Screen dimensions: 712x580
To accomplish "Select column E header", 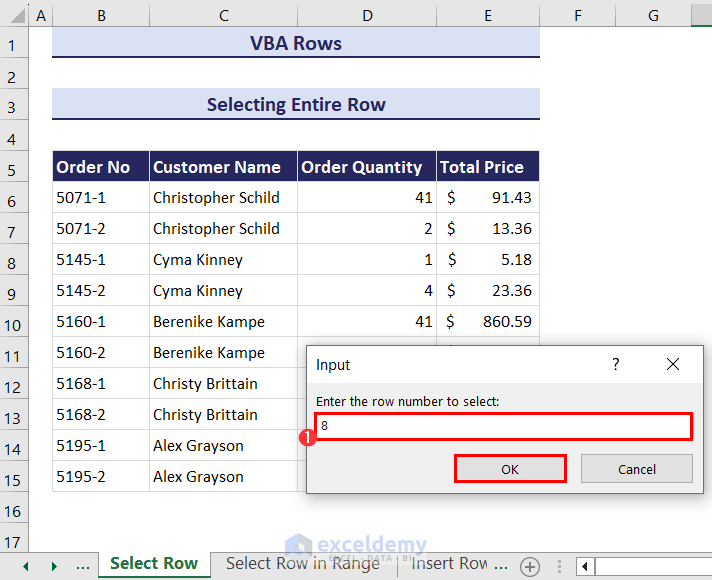I will [x=488, y=15].
